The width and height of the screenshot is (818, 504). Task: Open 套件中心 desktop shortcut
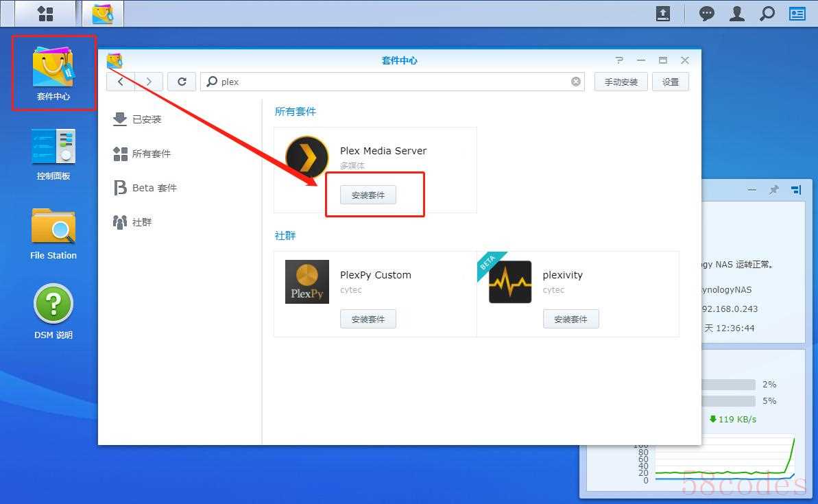pyautogui.click(x=53, y=73)
